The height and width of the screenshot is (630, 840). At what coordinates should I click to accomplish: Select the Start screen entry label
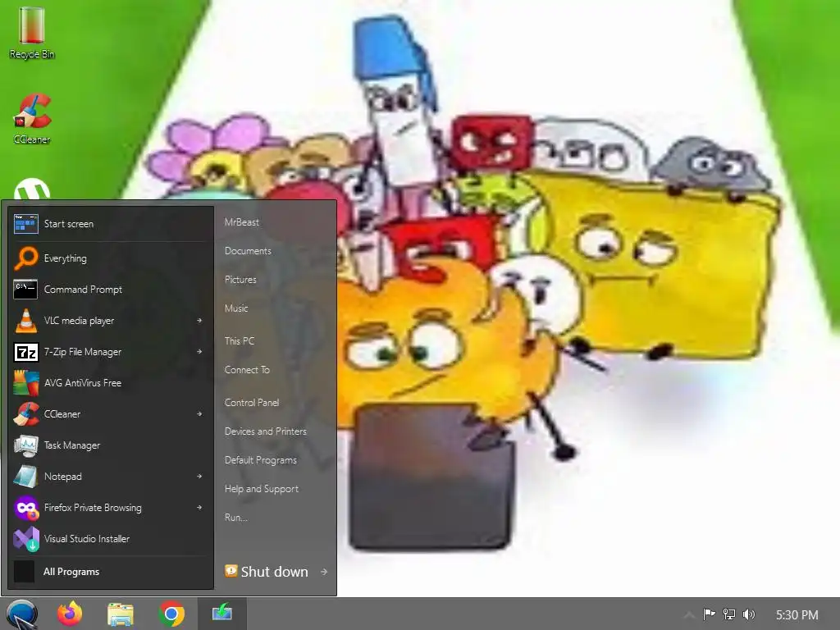[x=69, y=224]
